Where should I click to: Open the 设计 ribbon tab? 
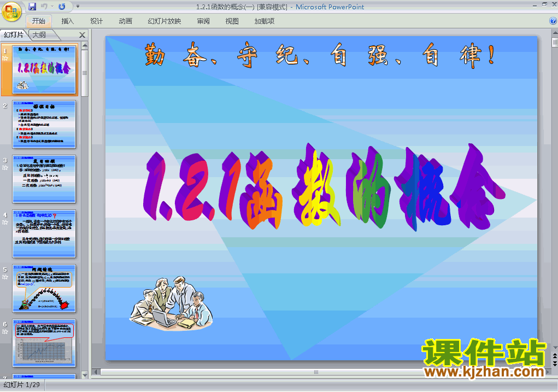[x=96, y=21]
